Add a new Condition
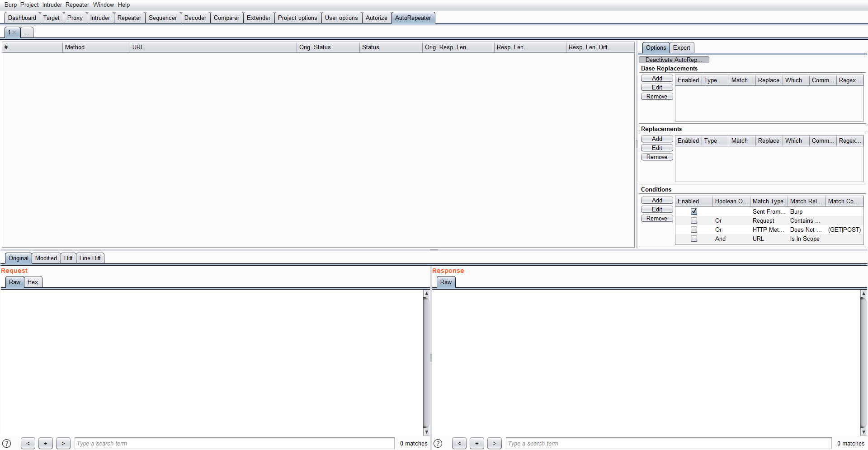 pyautogui.click(x=657, y=200)
